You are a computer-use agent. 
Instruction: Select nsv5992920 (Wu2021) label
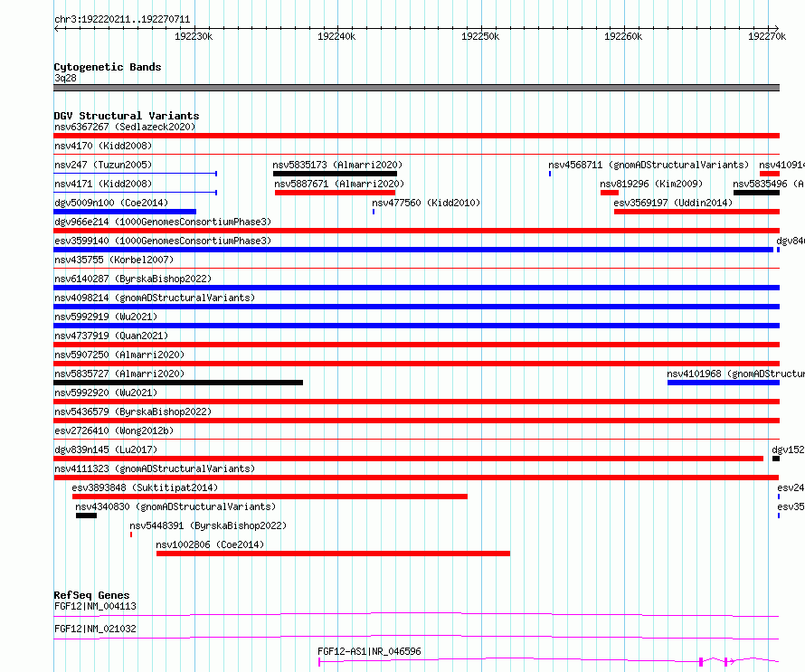point(106,393)
